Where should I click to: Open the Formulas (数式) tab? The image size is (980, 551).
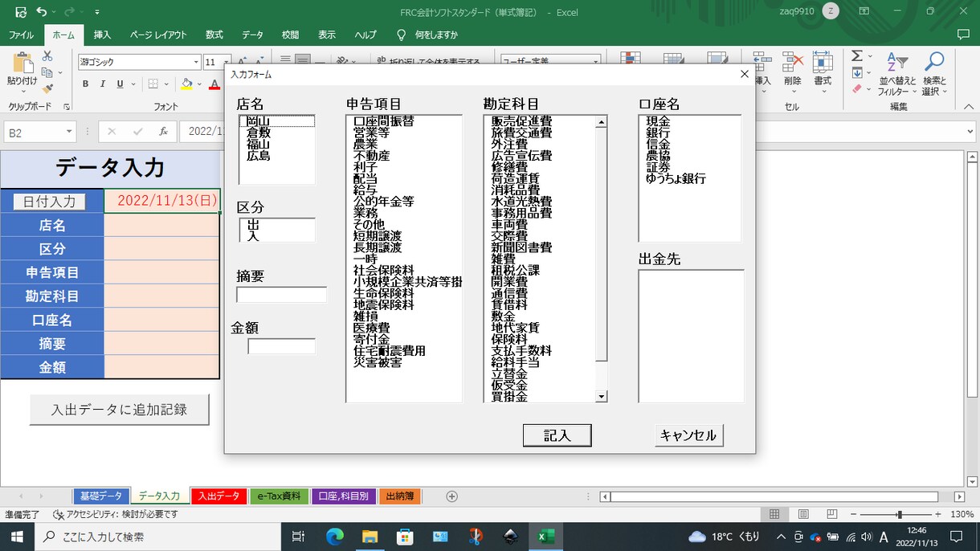pos(214,35)
